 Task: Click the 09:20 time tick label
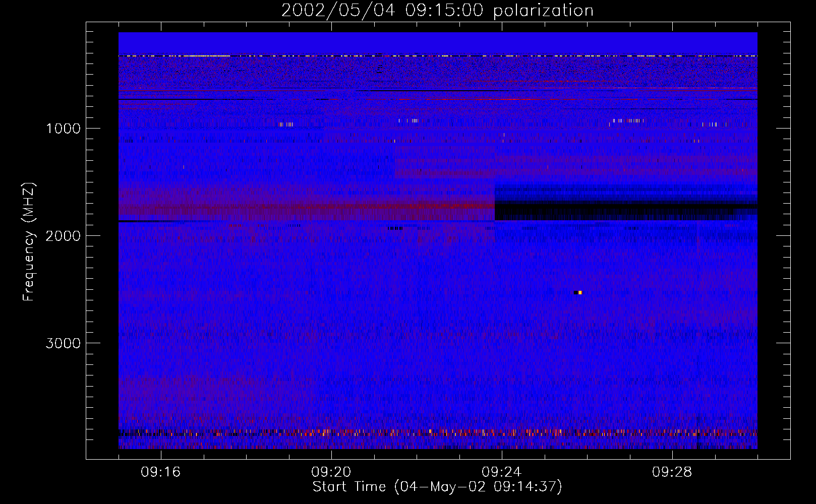[x=331, y=472]
